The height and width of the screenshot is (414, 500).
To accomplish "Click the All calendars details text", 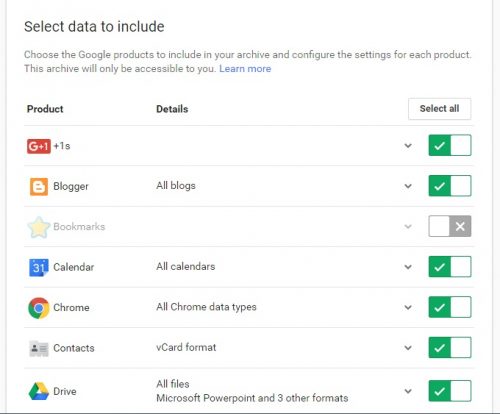I will [x=186, y=266].
